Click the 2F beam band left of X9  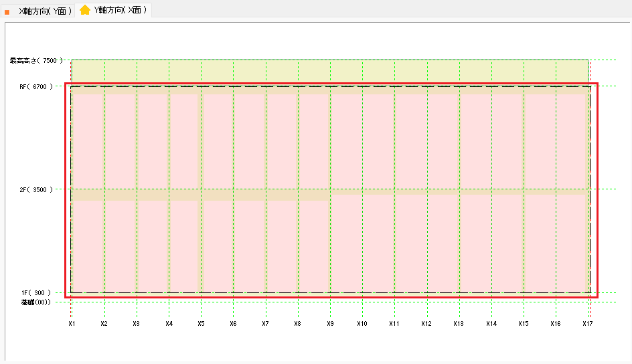point(201,195)
